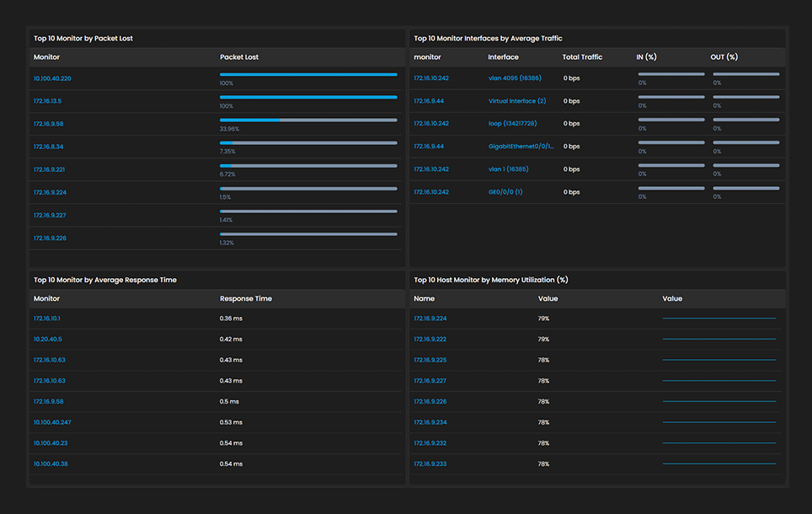This screenshot has width=812, height=514.
Task: Open vlan 1 (16385) interface link
Action: pyautogui.click(x=509, y=169)
